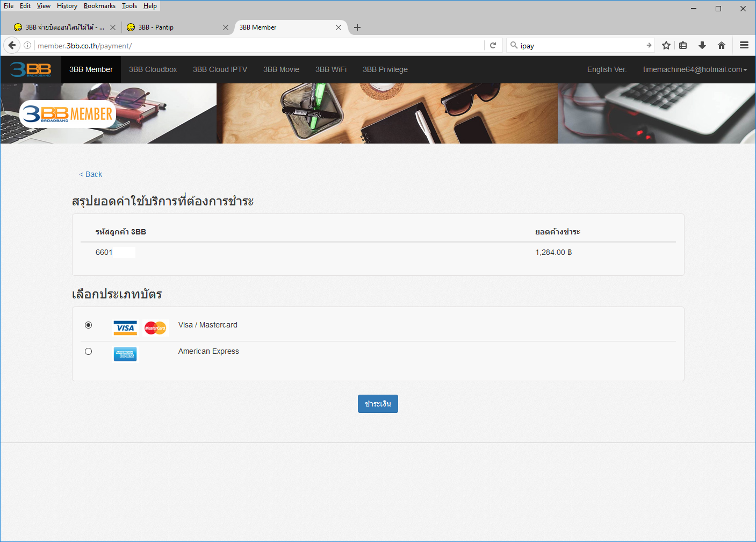The image size is (756, 542).
Task: Close the 3BB - Pantip tab
Action: click(226, 27)
